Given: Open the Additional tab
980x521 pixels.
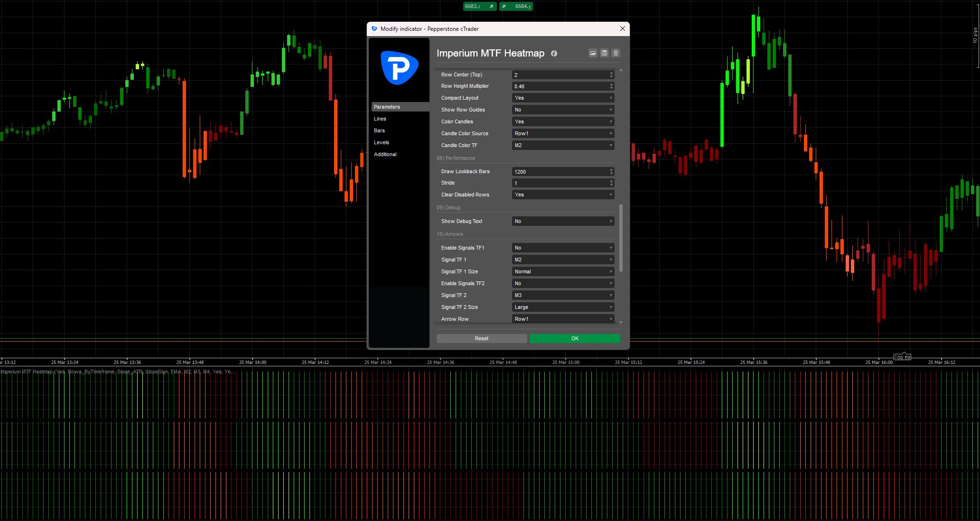Looking at the screenshot, I should click(x=385, y=154).
